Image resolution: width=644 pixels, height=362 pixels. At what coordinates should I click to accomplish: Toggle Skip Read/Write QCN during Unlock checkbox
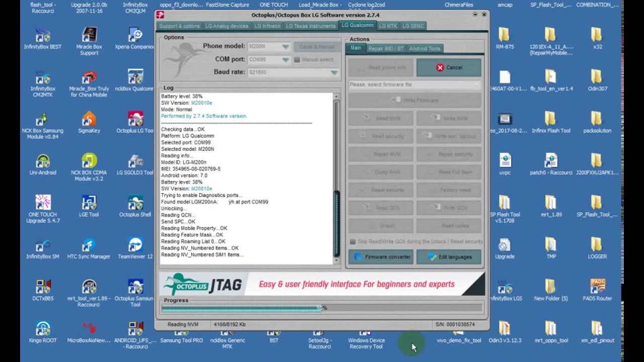coord(353,241)
